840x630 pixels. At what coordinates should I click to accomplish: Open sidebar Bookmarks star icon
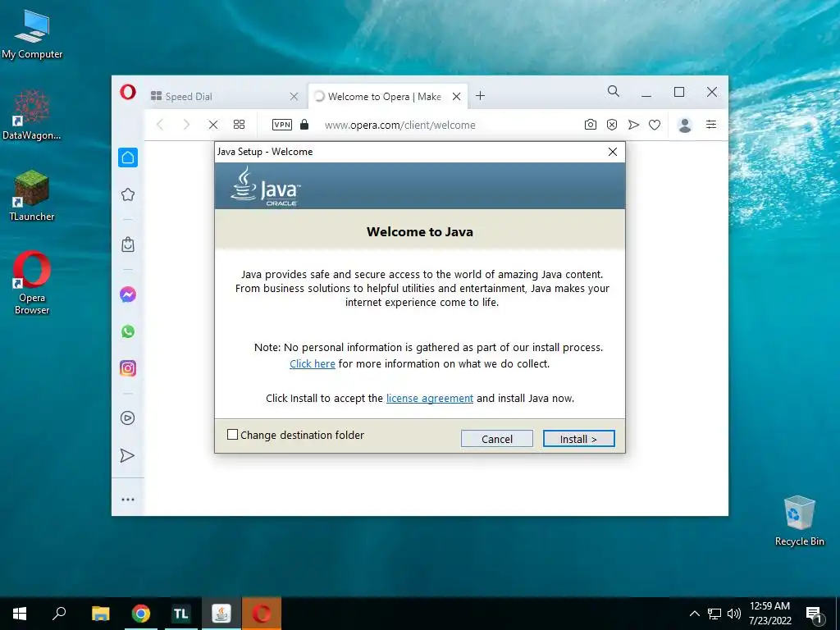click(128, 194)
